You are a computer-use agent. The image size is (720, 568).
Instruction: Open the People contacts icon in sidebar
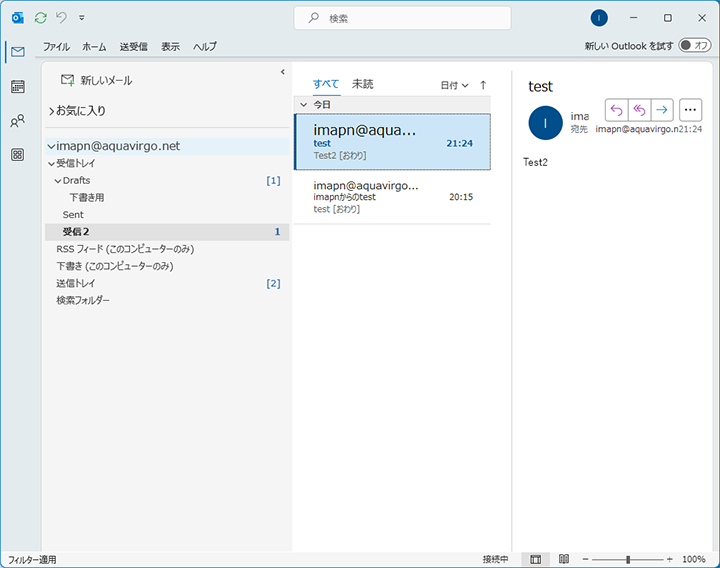[x=18, y=121]
